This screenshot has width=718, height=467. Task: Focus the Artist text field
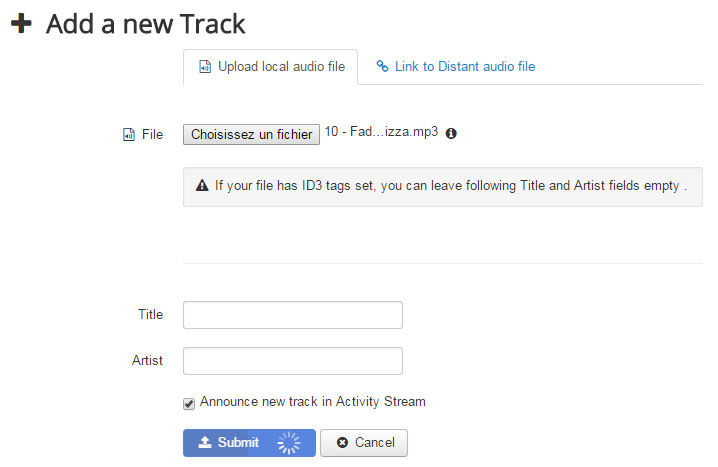tap(293, 361)
